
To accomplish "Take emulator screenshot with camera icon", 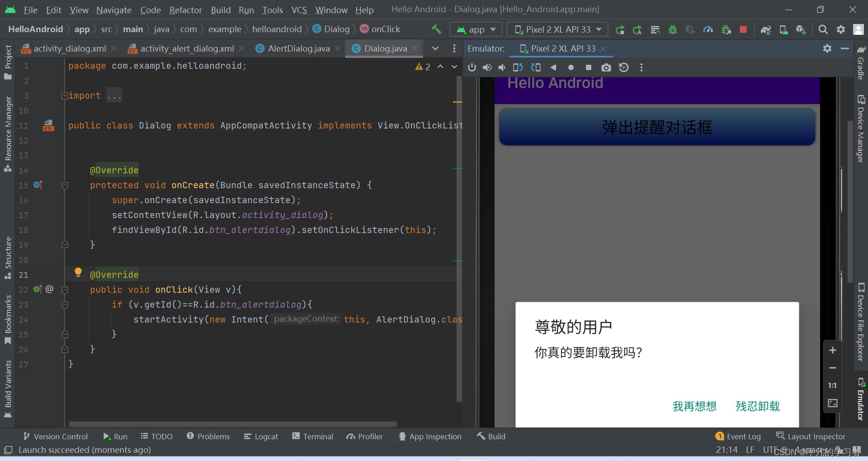I will 606,67.
